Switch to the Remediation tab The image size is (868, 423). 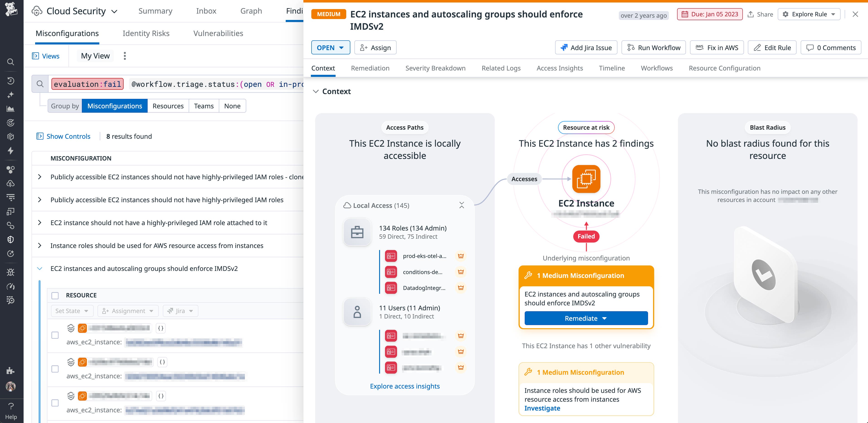pyautogui.click(x=370, y=68)
